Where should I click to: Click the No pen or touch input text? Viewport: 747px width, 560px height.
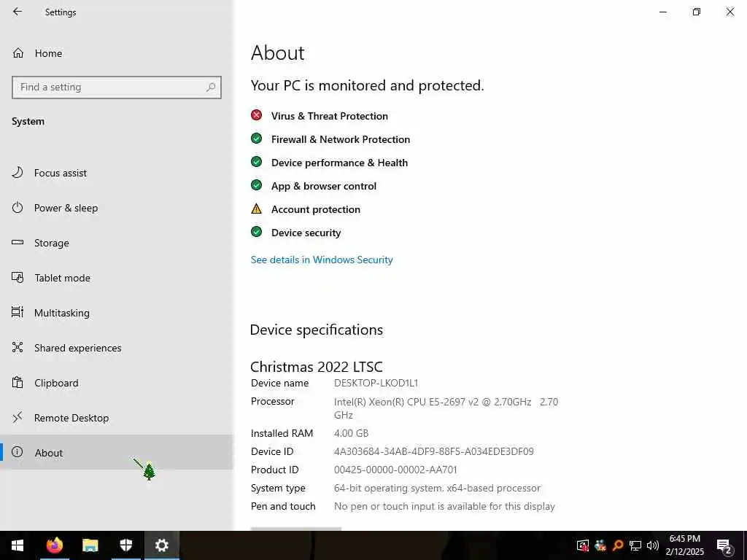pos(444,506)
